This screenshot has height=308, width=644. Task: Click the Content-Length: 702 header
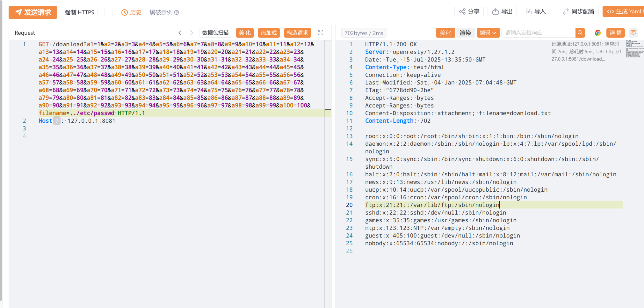tap(398, 121)
